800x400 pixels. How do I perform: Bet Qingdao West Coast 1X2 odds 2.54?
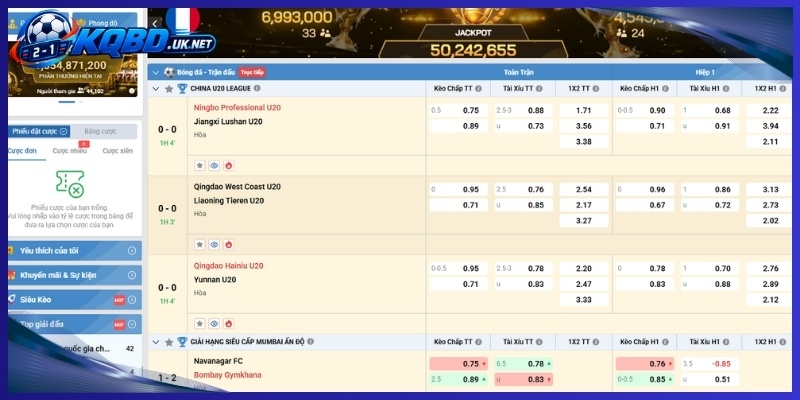click(584, 189)
